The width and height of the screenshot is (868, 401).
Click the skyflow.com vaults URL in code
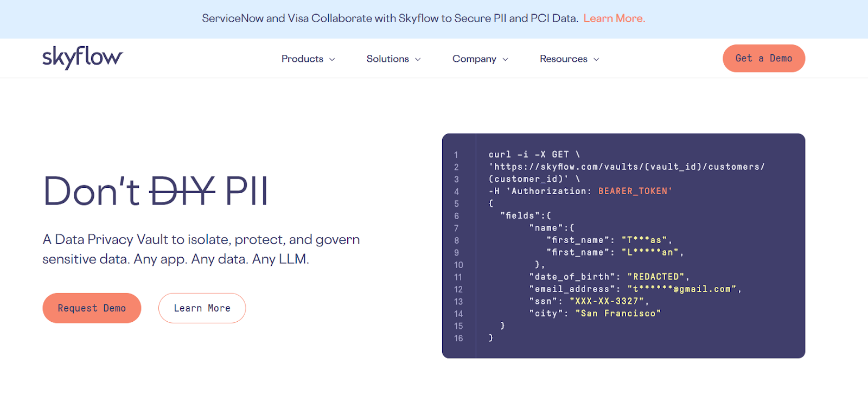tap(627, 167)
